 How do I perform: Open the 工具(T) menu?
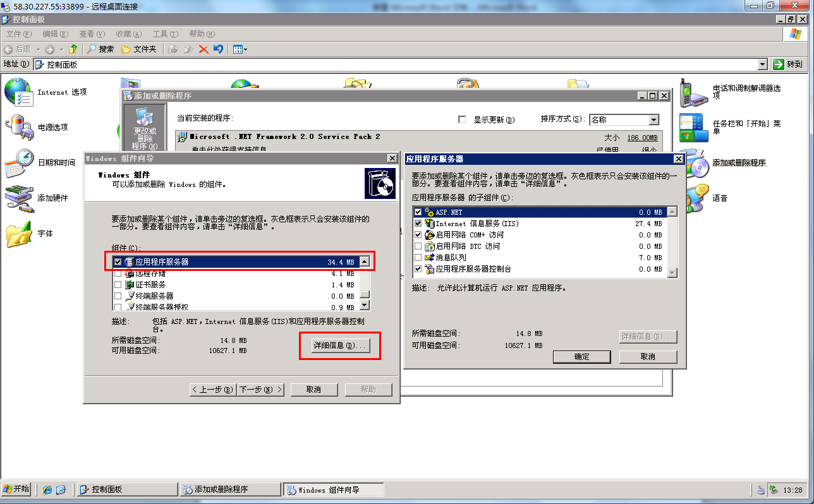165,34
